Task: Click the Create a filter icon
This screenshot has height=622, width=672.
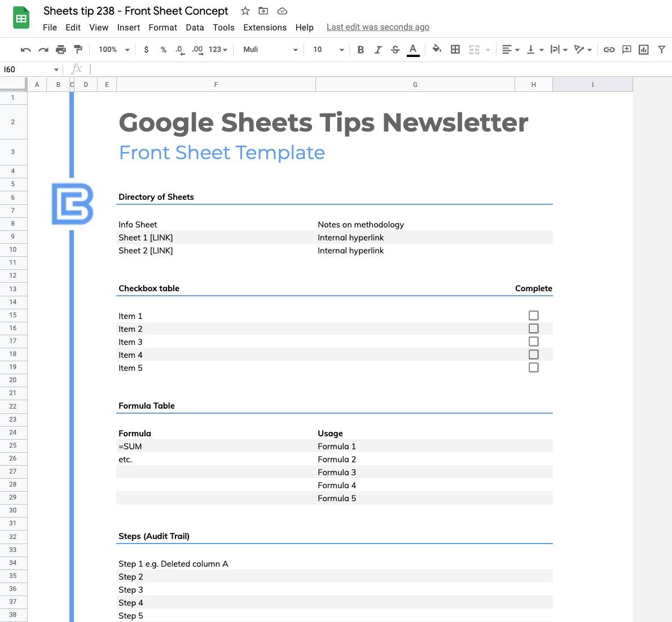Action: (x=662, y=50)
